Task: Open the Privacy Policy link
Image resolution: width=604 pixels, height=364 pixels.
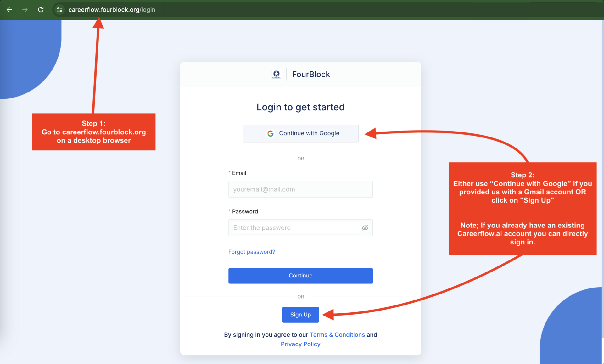Action: (x=300, y=344)
